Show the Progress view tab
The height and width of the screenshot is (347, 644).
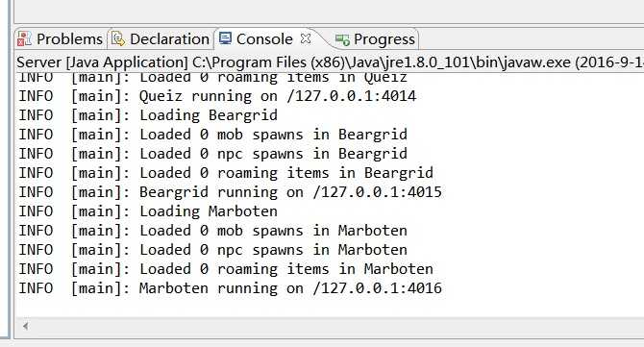click(376, 39)
